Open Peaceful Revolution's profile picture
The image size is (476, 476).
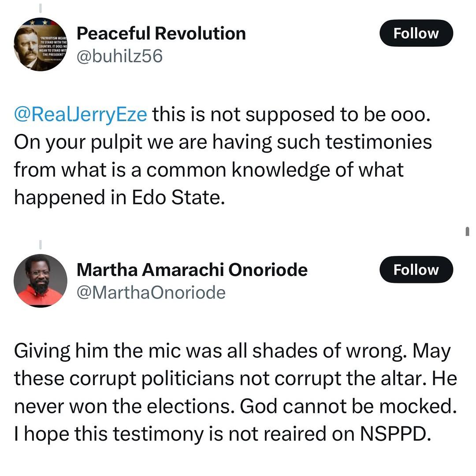(x=41, y=45)
